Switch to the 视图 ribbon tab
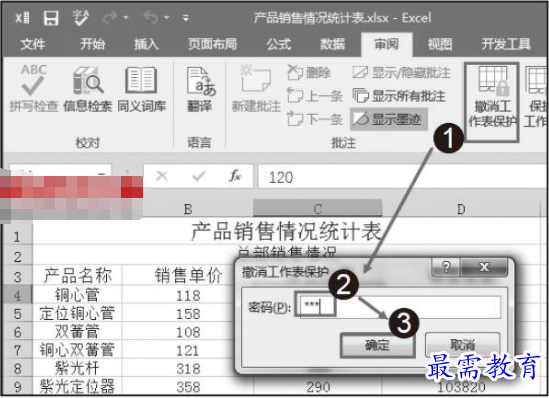Viewport: 549px width, 398px height. tap(440, 44)
